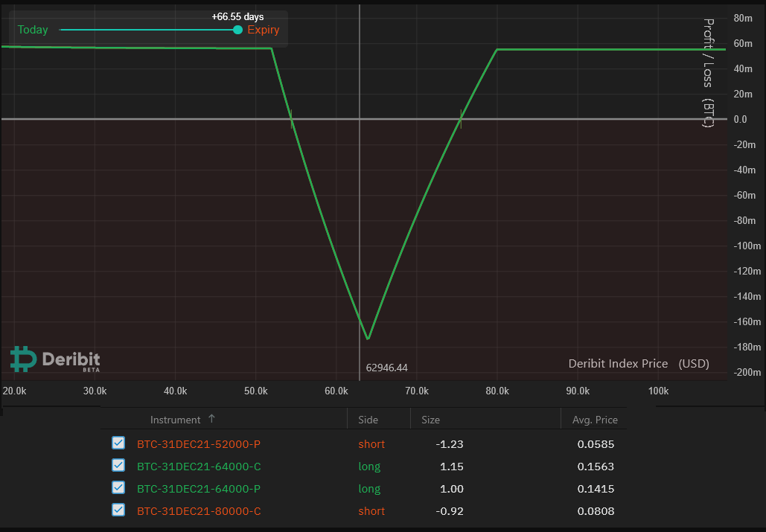Uncheck the BTC-31DEC21-52000-P checkbox
The width and height of the screenshot is (766, 532).
(118, 443)
